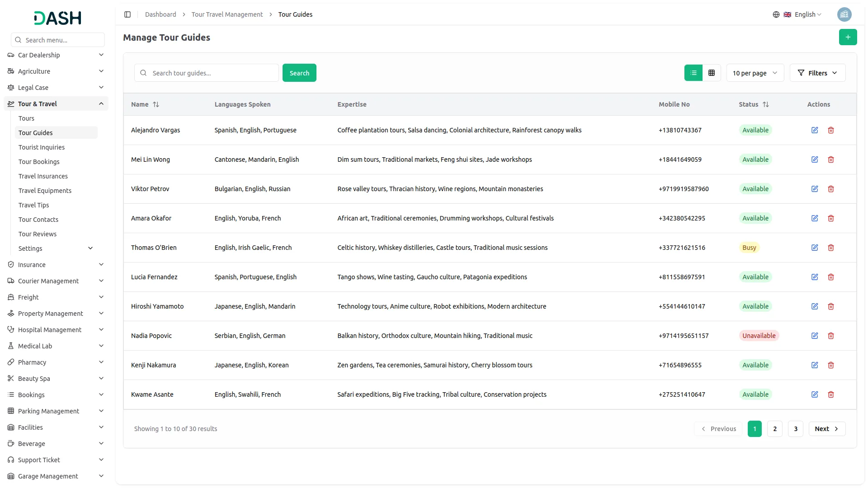Toggle the sidebar panel icon
This screenshot has width=868, height=488.
tap(127, 14)
